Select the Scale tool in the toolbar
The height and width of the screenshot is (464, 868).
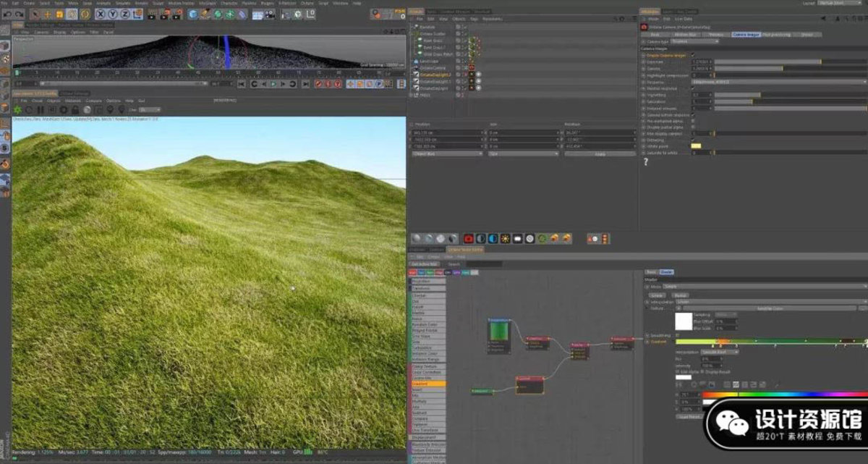pos(60,14)
